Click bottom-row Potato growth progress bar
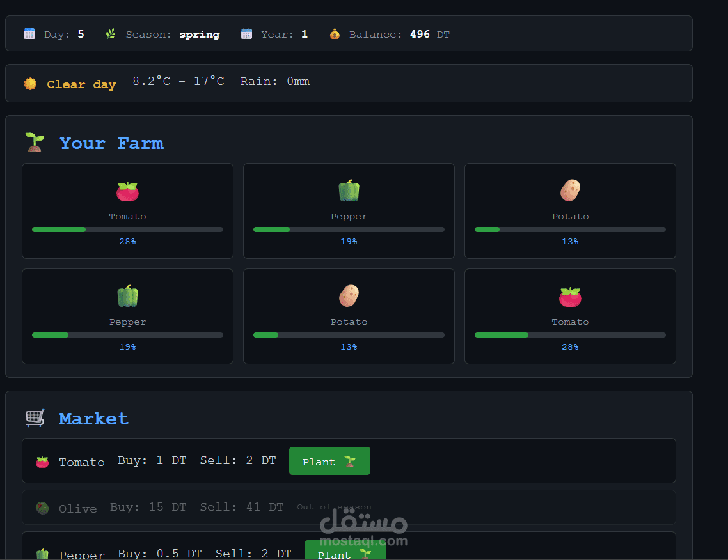The height and width of the screenshot is (560, 728). 349,335
